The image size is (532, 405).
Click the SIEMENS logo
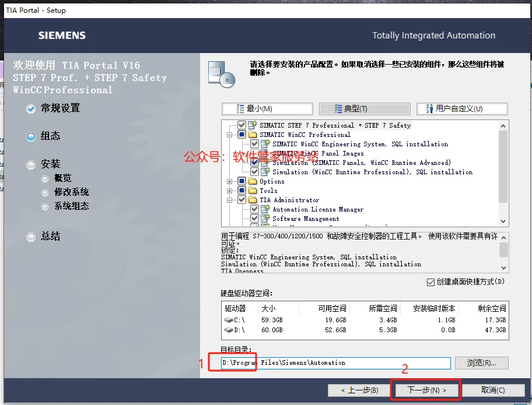pos(62,35)
